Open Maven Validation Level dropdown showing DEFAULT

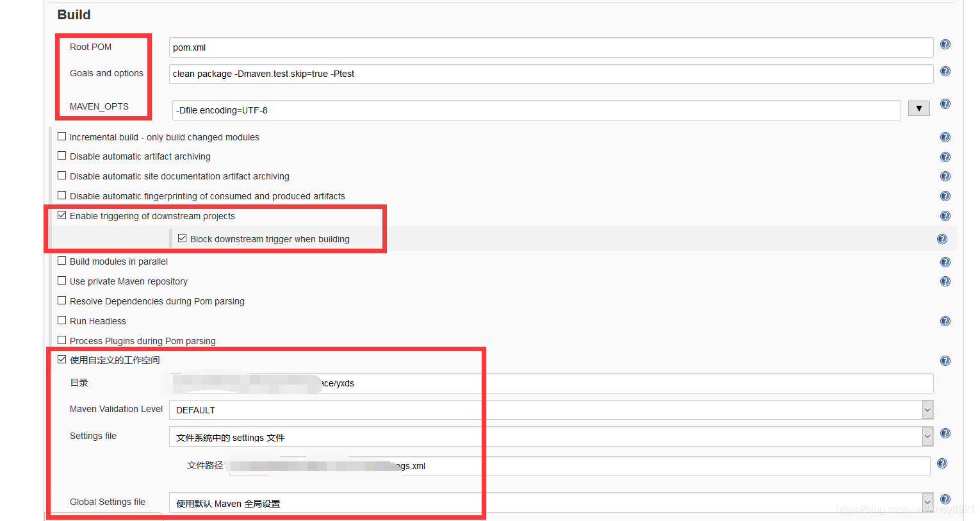click(551, 409)
